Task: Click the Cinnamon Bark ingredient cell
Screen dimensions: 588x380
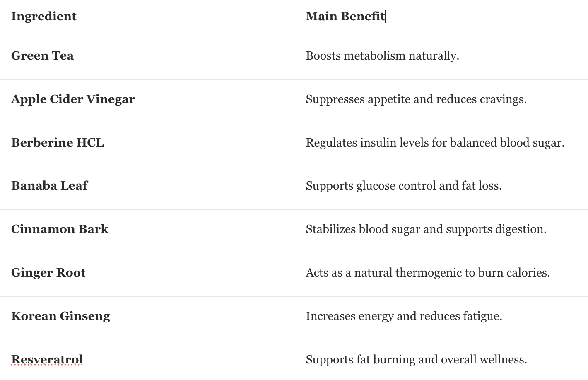Action: point(60,229)
